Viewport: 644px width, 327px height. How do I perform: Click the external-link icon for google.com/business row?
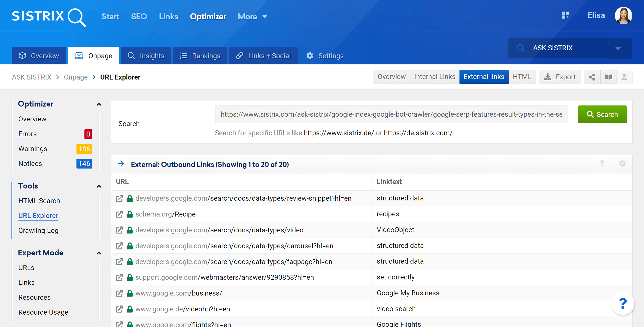pos(119,293)
